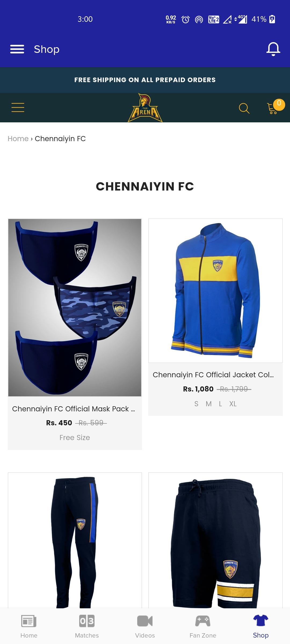Follow the Home breadcrumb link
Screen dimensions: 290x644
pos(18,139)
